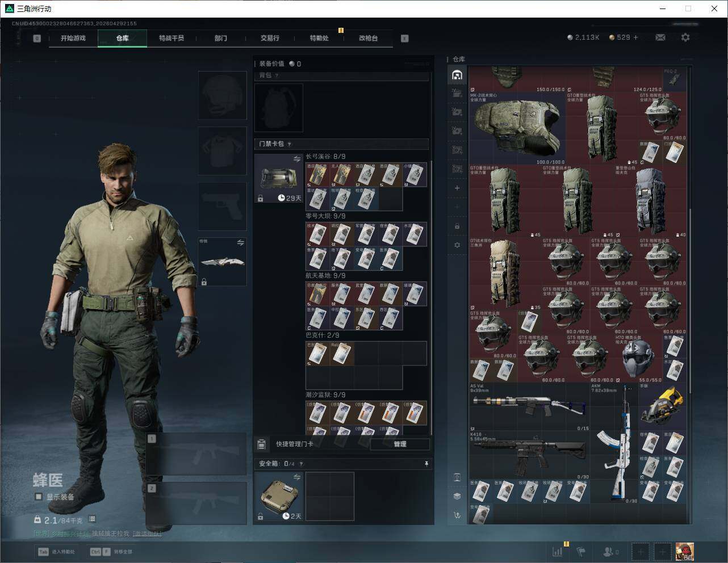This screenshot has width=728, height=563.
Task: Click the 潮汐监狱: 9/9 label
Action: 325,395
